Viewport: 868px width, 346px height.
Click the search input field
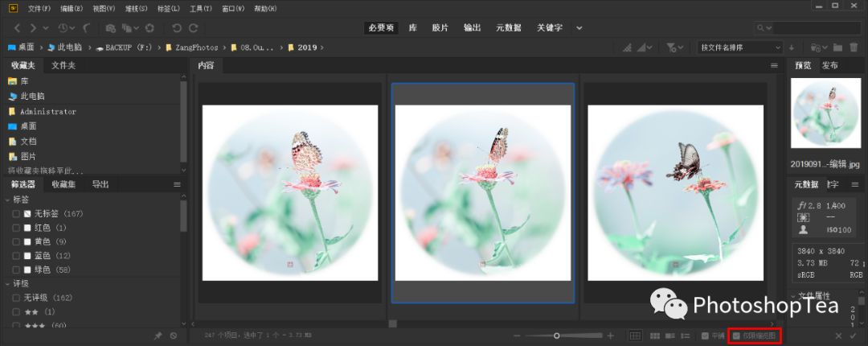pos(816,27)
